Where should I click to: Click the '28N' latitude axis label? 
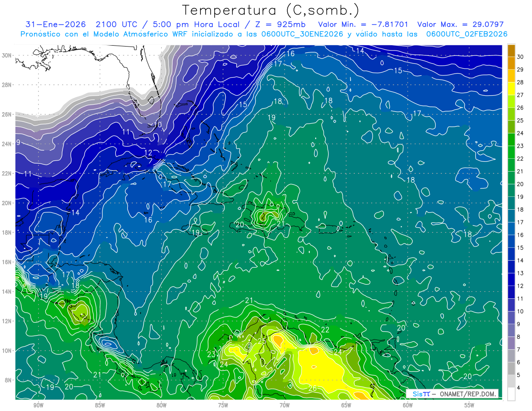(x=7, y=85)
